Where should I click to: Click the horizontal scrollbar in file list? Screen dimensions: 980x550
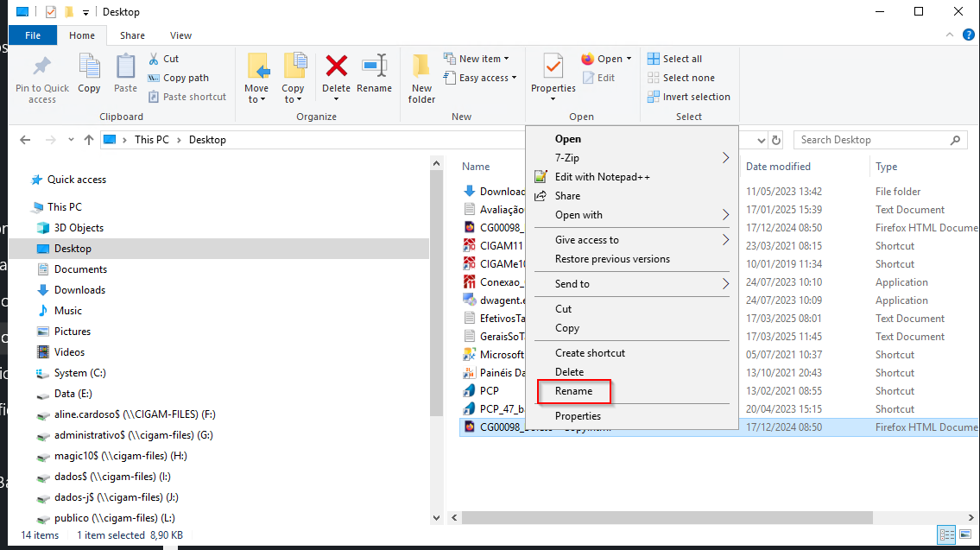667,517
